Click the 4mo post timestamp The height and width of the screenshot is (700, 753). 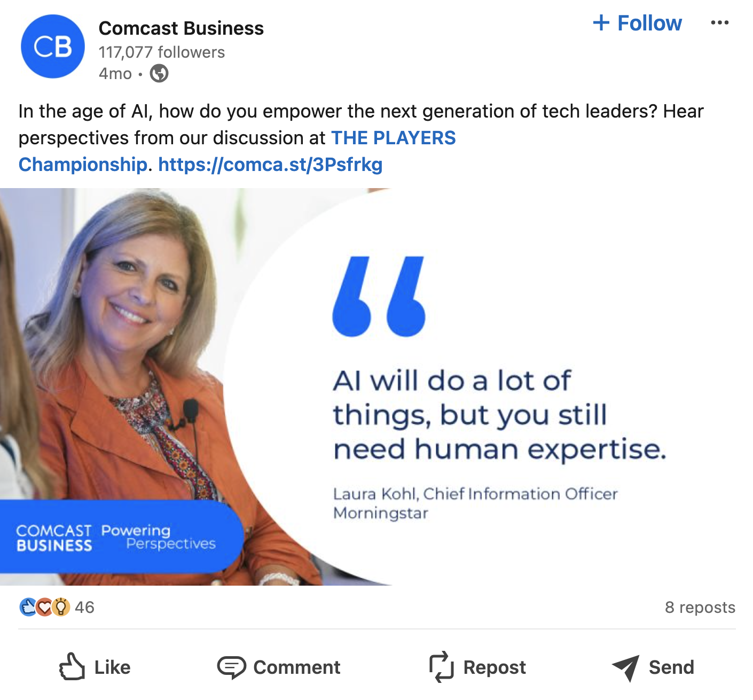click(x=115, y=74)
